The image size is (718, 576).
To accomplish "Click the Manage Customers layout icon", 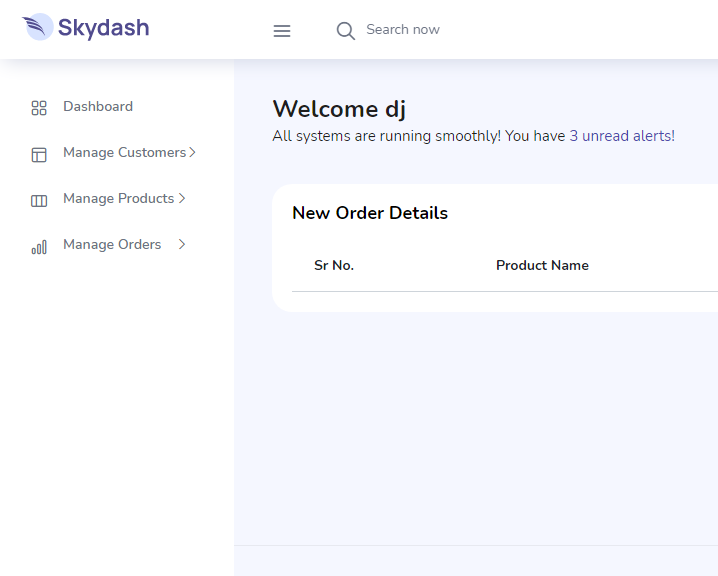I will point(39,155).
